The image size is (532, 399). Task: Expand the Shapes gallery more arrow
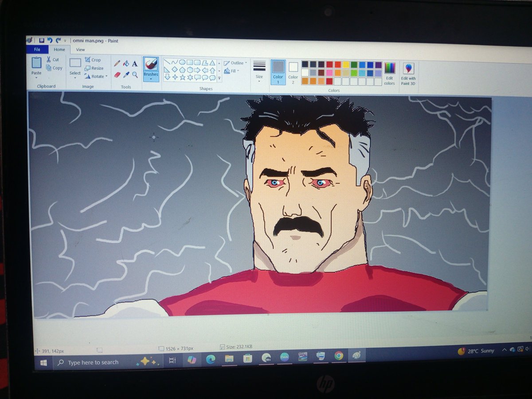pyautogui.click(x=219, y=78)
